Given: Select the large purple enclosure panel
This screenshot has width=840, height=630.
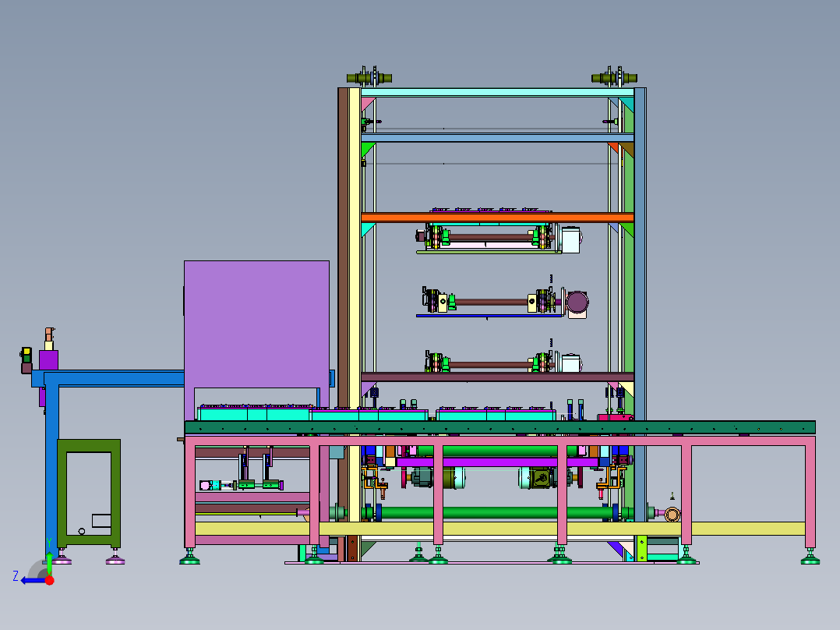Looking at the screenshot, I should pyautogui.click(x=256, y=324).
